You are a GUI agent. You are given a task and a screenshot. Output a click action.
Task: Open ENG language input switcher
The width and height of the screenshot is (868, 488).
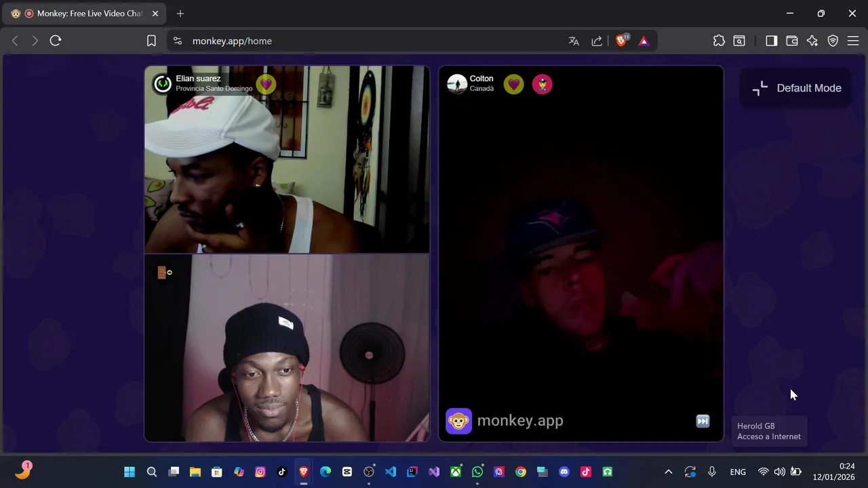pyautogui.click(x=738, y=472)
